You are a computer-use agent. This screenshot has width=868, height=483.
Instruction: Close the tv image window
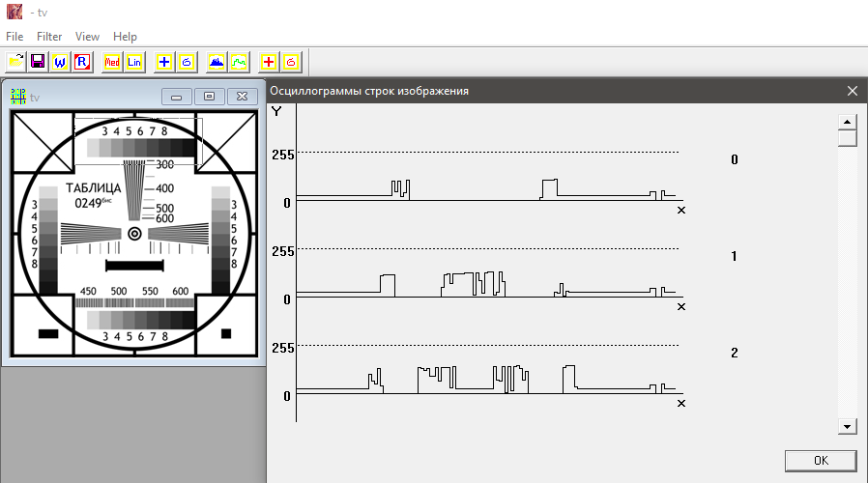click(242, 97)
